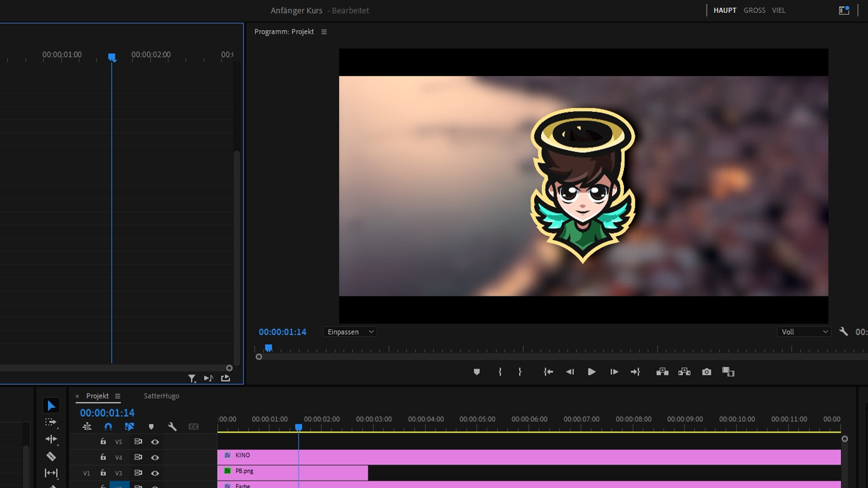
Task: Click the Effect Controls mini-timeline playhead
Action: [112, 57]
